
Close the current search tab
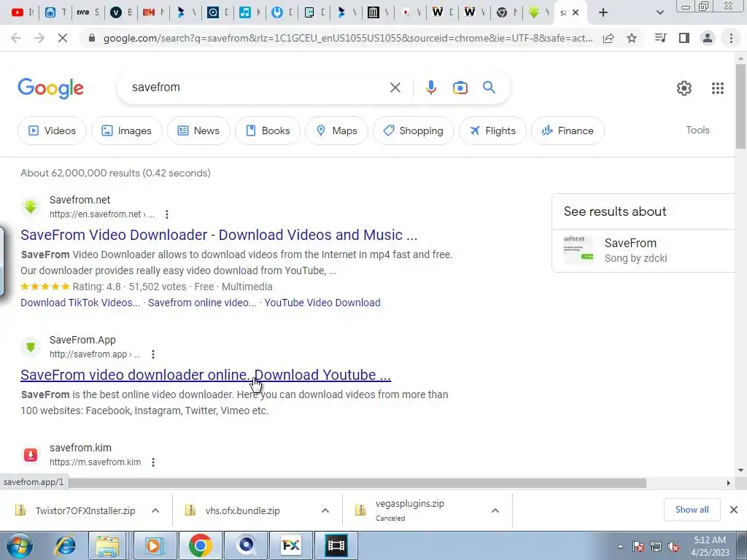click(576, 12)
